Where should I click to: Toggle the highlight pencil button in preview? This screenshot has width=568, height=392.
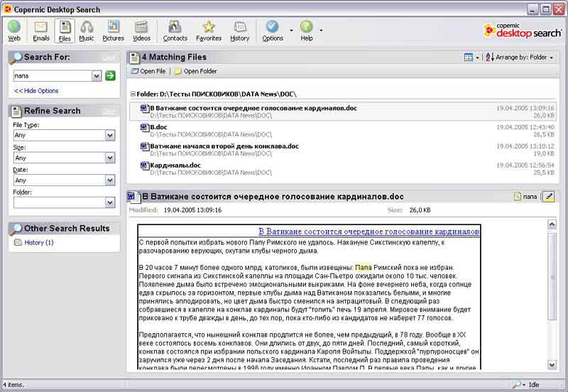point(548,197)
